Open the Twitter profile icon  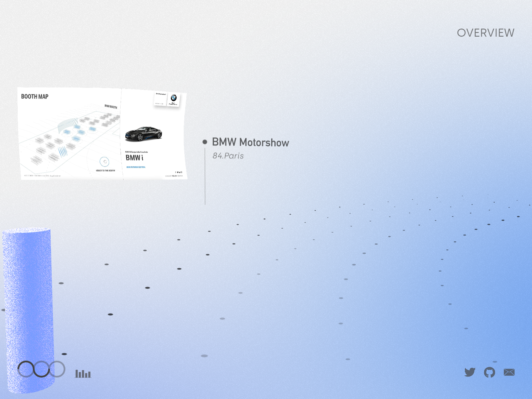tap(470, 372)
